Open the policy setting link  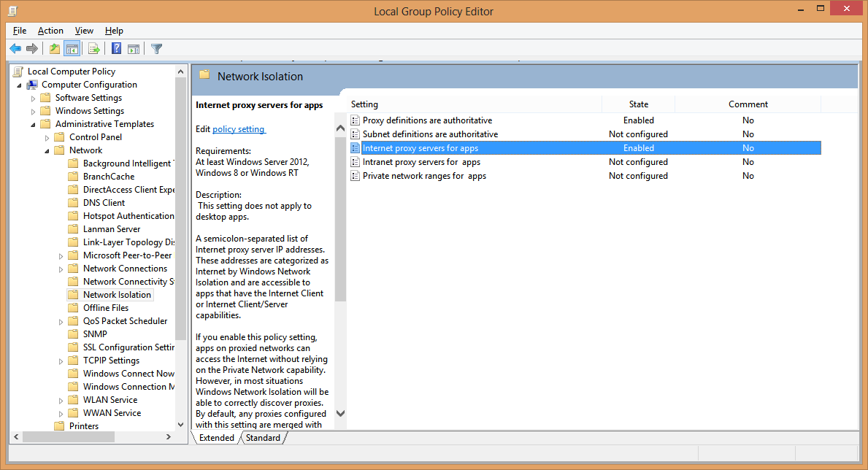(239, 129)
